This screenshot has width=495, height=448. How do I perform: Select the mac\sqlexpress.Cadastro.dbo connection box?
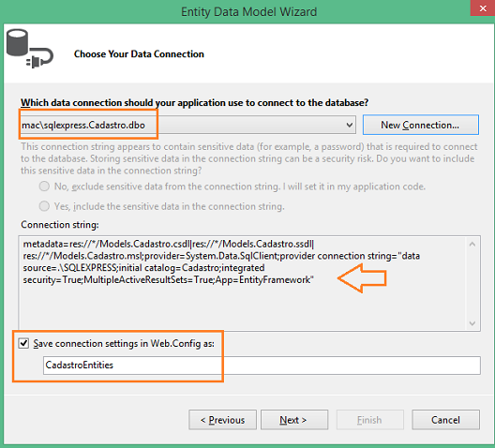coord(187,125)
